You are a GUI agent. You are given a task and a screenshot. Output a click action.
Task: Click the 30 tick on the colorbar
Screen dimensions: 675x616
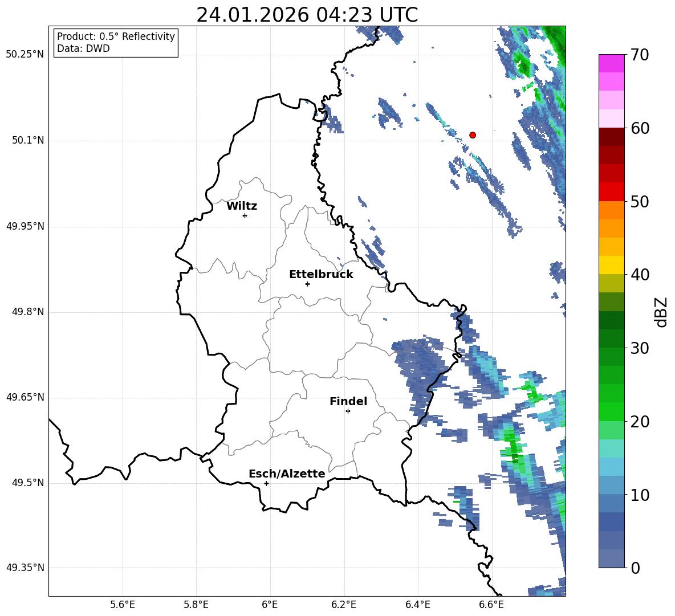(640, 348)
